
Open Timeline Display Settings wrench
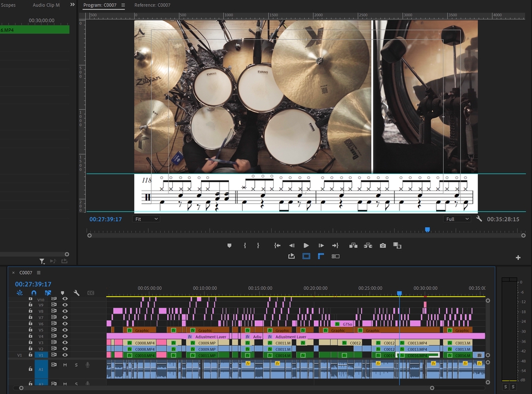76,293
